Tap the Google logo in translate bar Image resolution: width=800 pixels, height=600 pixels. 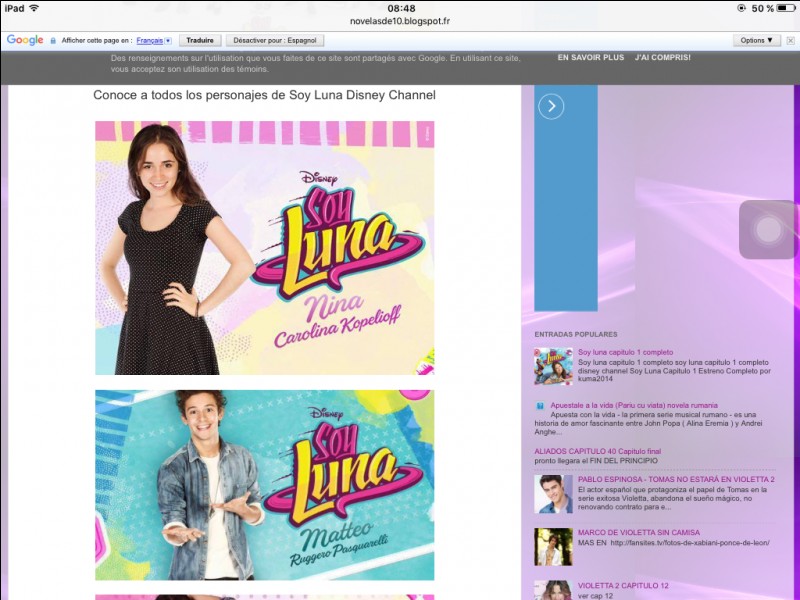click(25, 40)
